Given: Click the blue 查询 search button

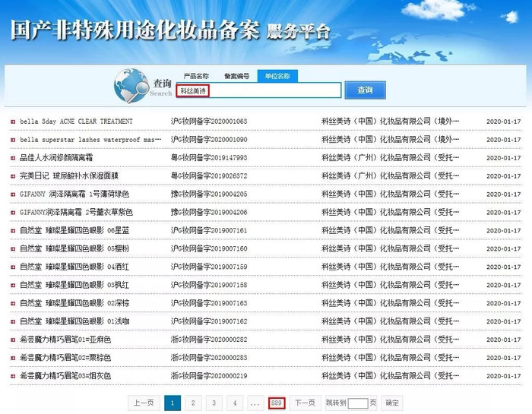Looking at the screenshot, I should [x=365, y=90].
